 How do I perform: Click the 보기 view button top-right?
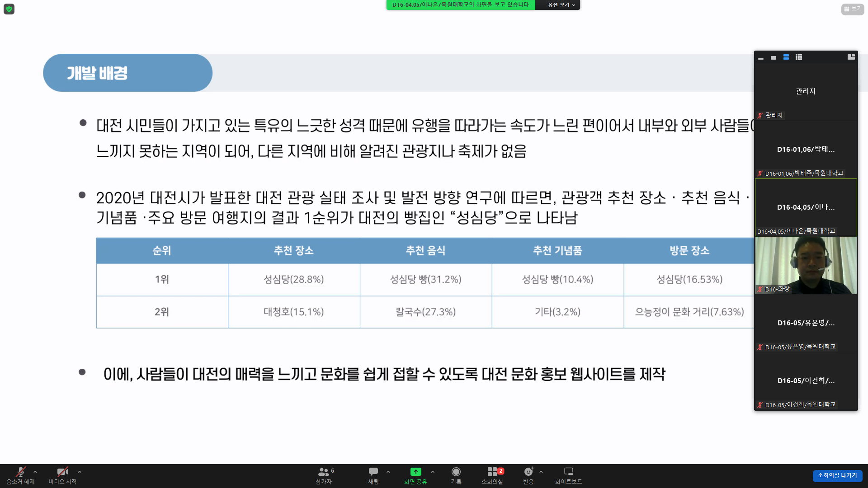[853, 9]
